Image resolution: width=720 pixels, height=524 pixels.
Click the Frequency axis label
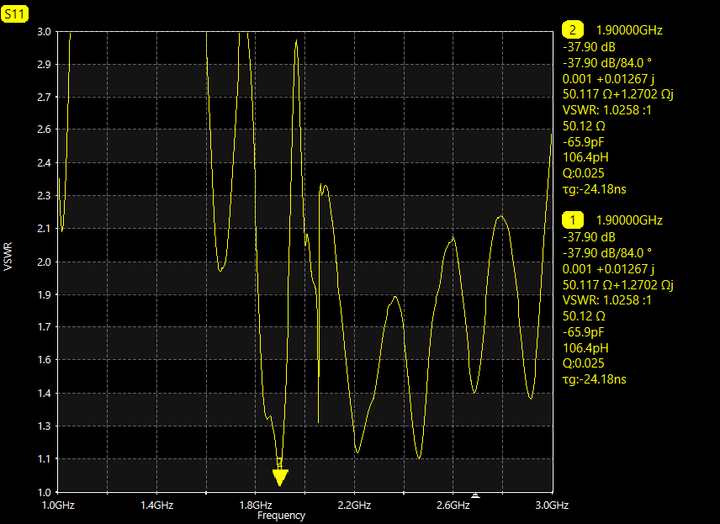[x=281, y=516]
